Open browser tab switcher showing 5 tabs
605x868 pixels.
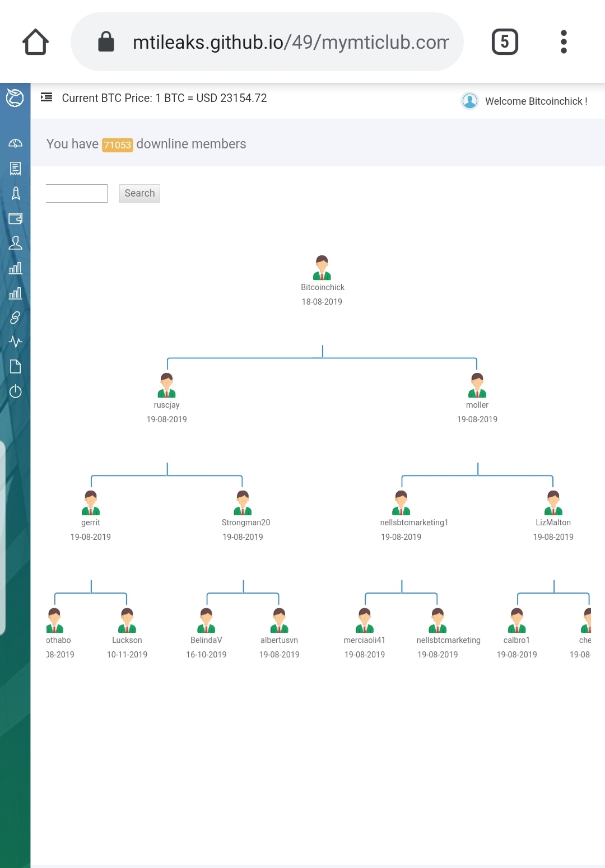[x=505, y=42]
